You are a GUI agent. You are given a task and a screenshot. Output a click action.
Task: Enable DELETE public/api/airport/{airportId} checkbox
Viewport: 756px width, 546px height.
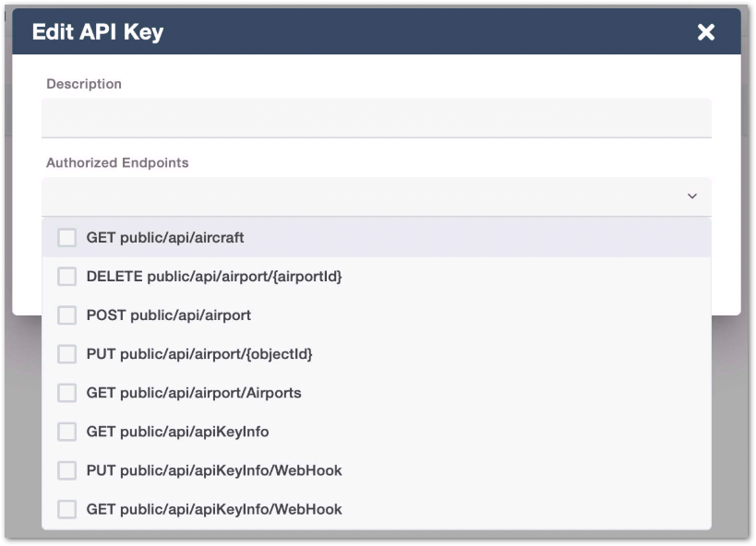[x=67, y=277]
